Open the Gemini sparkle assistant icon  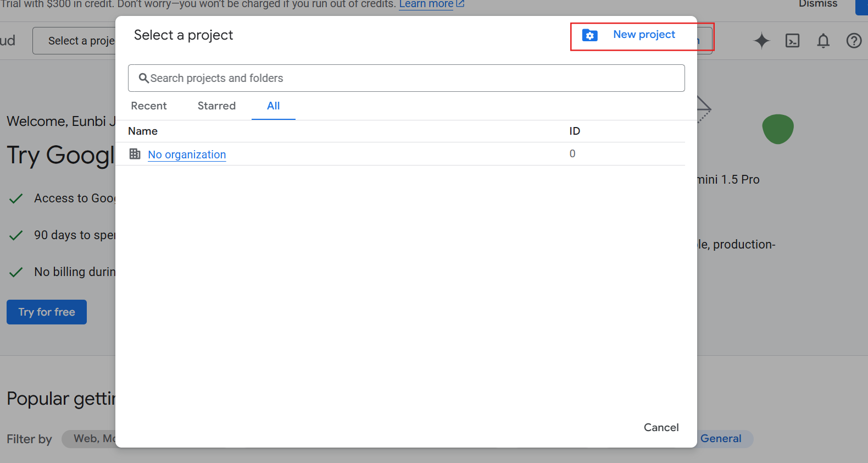[x=761, y=41]
